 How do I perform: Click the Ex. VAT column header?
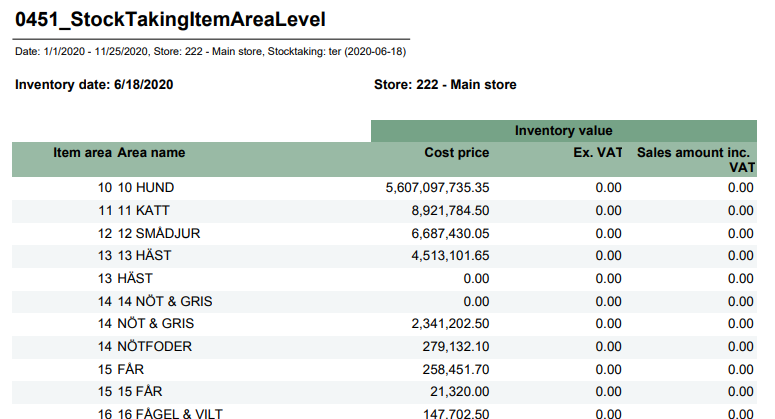pyautogui.click(x=597, y=153)
